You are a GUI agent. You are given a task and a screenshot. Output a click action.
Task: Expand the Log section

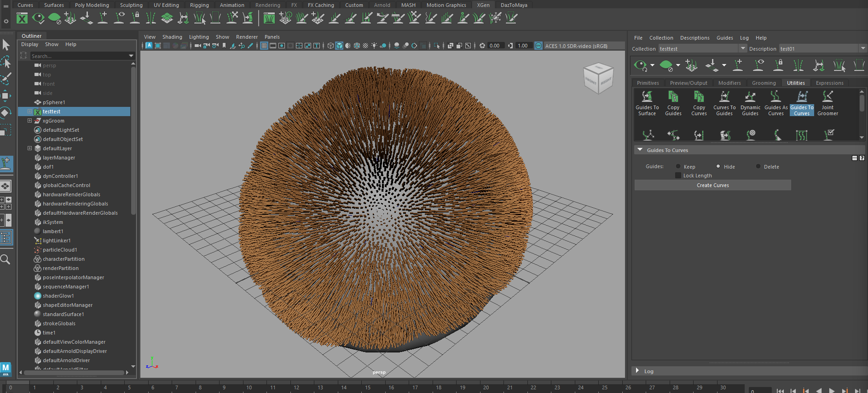[x=637, y=371]
